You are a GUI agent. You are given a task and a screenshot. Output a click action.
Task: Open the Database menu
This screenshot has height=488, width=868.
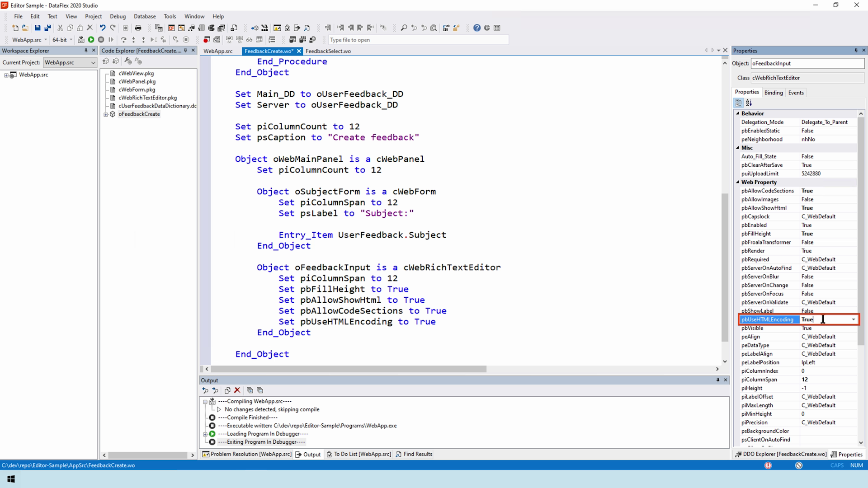pos(144,16)
